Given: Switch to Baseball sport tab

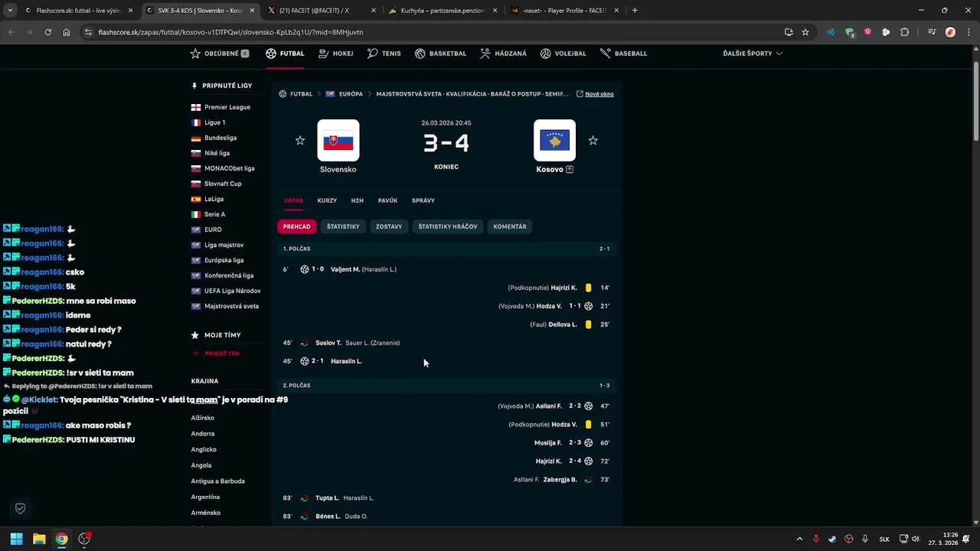Looking at the screenshot, I should pyautogui.click(x=623, y=54).
